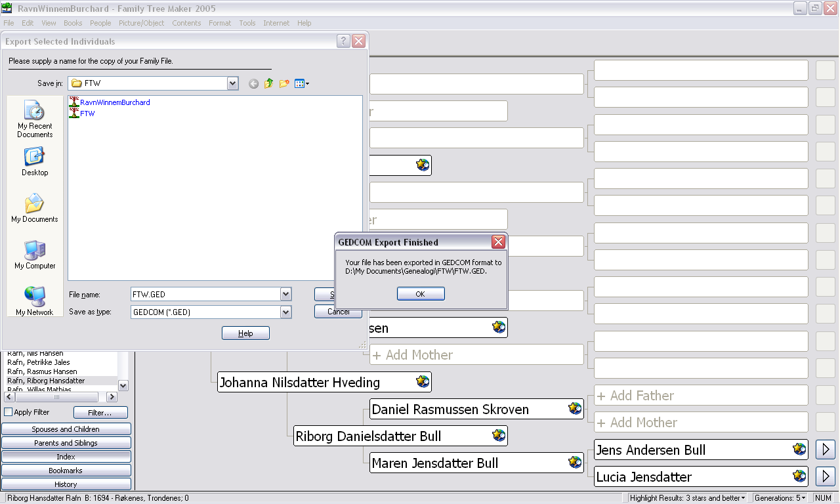The height and width of the screenshot is (504, 840).
Task: Open the Bookmarks panel
Action: pos(66,471)
